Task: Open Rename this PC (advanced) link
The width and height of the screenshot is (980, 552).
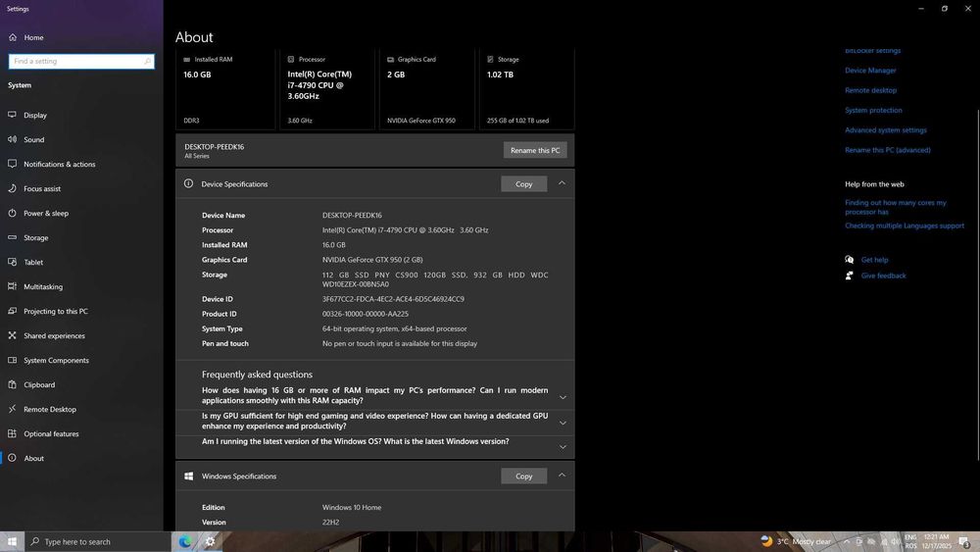Action: (888, 151)
